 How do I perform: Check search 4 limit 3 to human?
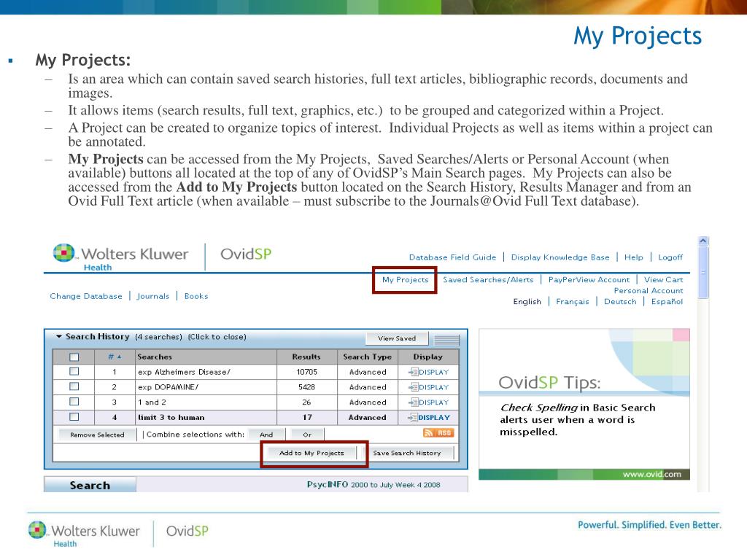tap(74, 417)
